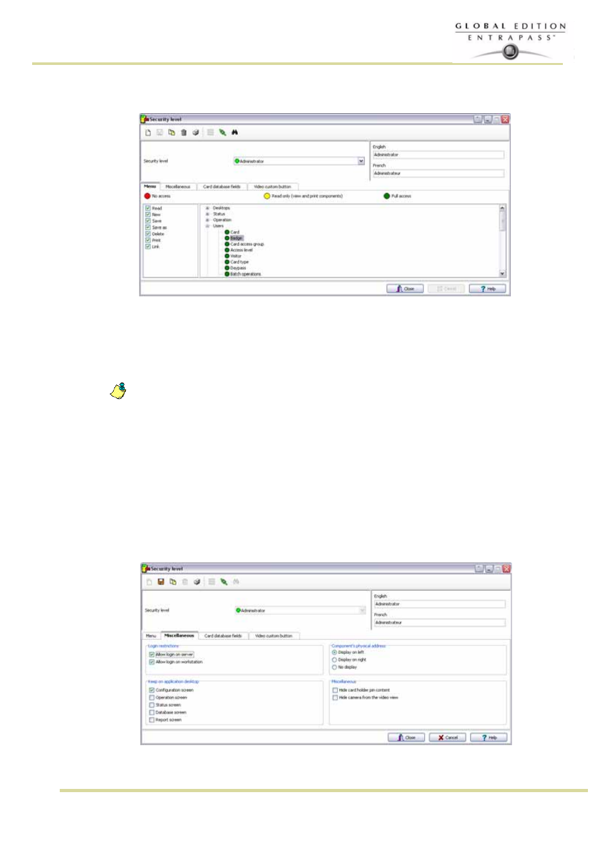Open Card database fields tab in the Miscellaneous-tab window
Screen dimensions: 613x868
click(223, 636)
